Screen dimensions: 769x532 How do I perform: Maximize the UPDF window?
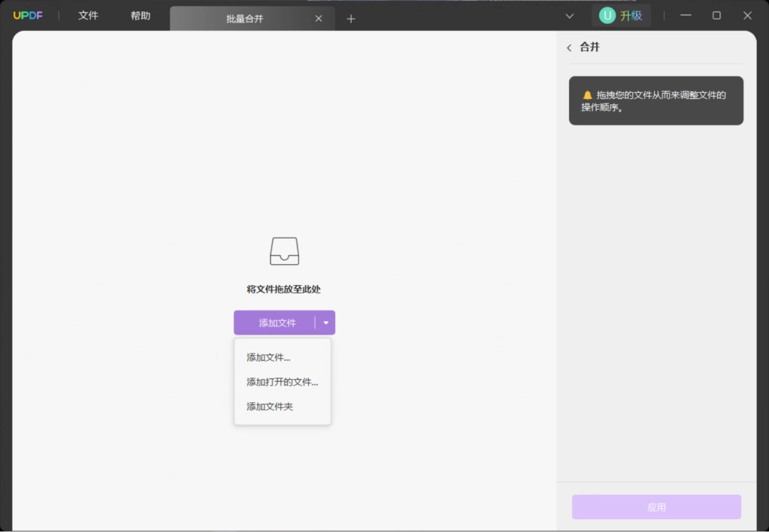[716, 16]
